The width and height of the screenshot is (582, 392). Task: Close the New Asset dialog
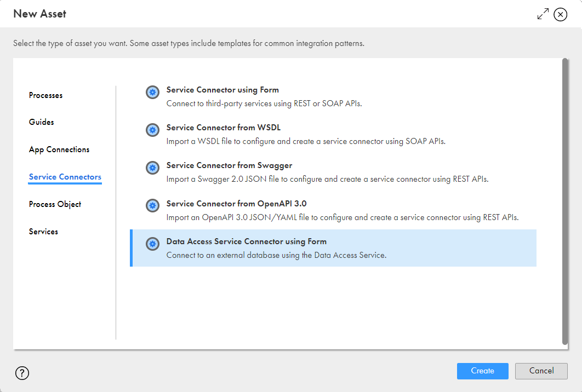(560, 14)
